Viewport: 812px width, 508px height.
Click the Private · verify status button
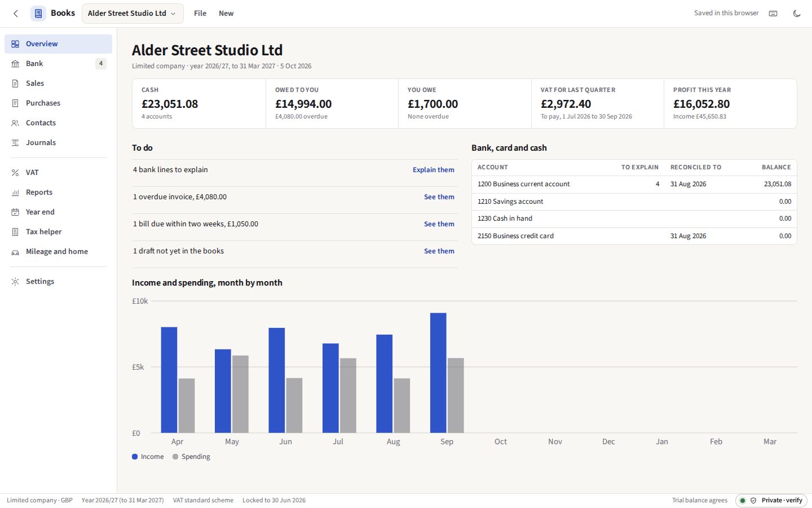click(x=771, y=501)
